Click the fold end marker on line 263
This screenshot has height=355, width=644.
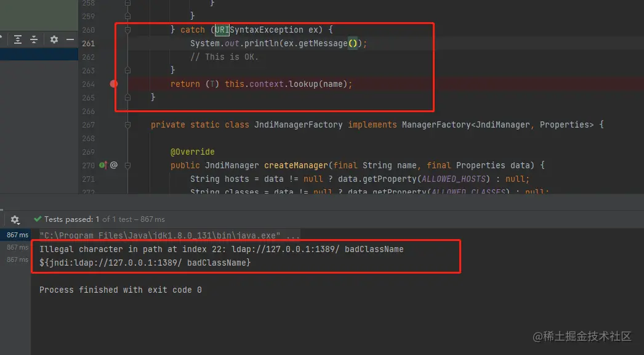[x=127, y=70]
